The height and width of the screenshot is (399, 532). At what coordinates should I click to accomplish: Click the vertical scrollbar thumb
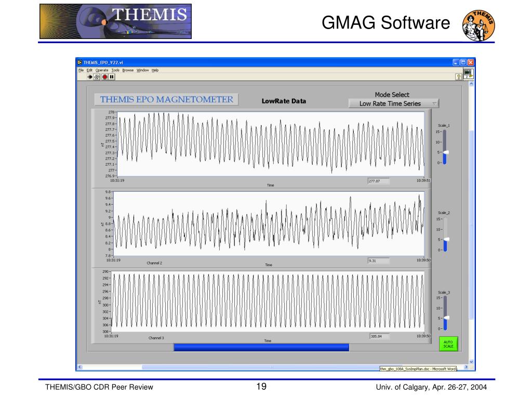tap(471, 224)
